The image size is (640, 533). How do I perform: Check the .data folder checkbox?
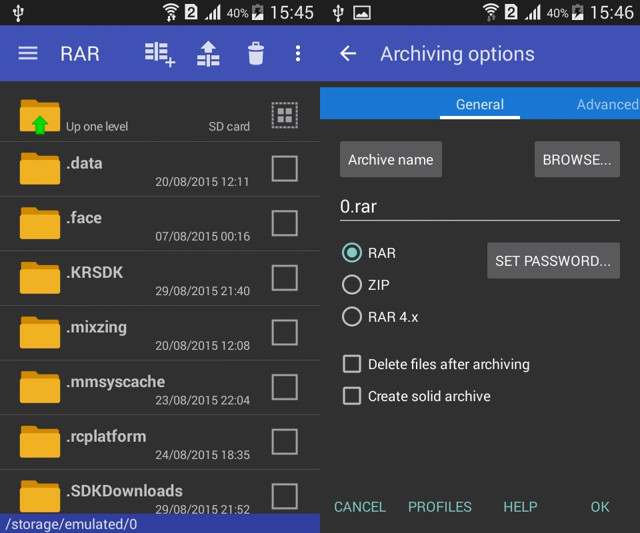click(285, 169)
